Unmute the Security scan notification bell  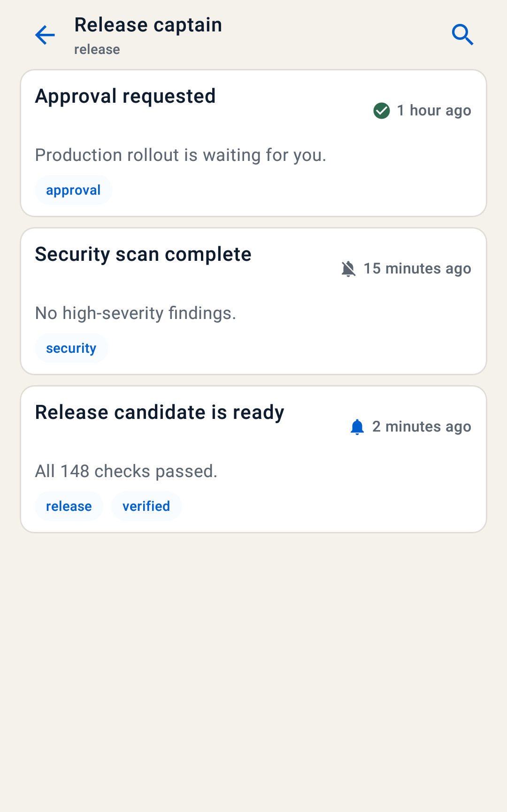coord(348,269)
